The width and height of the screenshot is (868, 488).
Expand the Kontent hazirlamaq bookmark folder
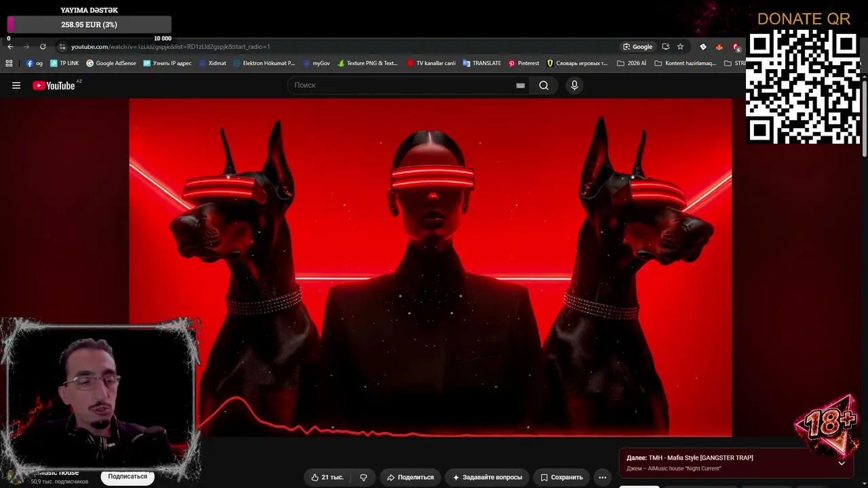[x=685, y=63]
